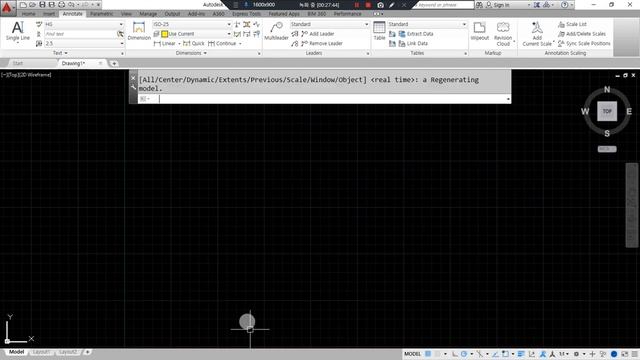The width and height of the screenshot is (640, 360).
Task: Click the Plot printer icon in quick access
Action: (62, 5)
